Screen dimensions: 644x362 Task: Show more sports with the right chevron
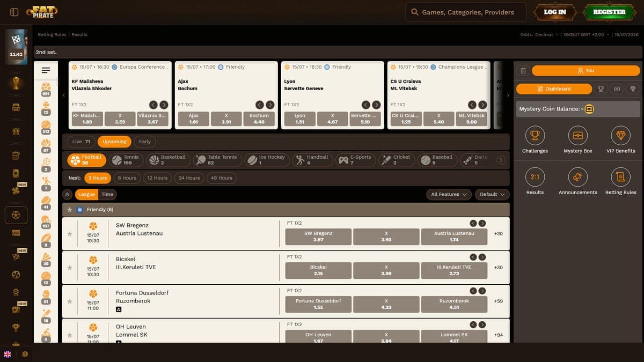[x=501, y=160]
